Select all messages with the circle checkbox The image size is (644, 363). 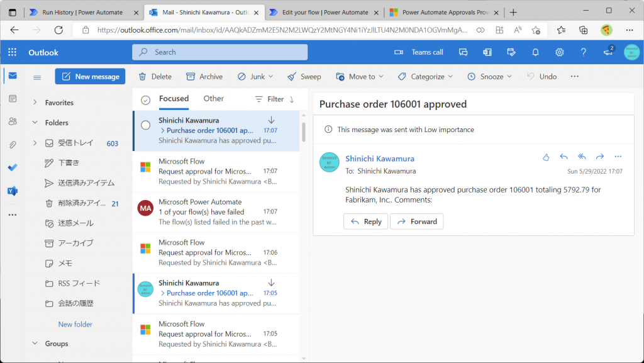[x=145, y=100]
